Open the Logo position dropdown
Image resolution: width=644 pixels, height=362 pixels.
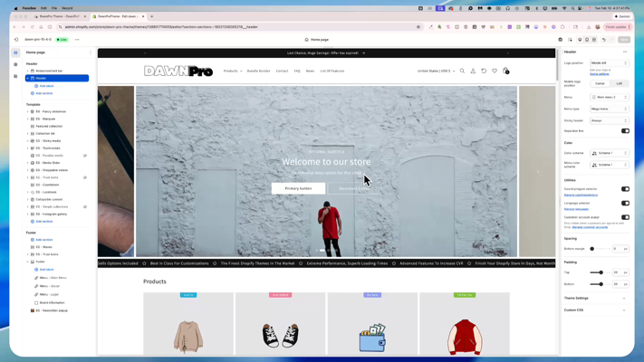tap(609, 63)
